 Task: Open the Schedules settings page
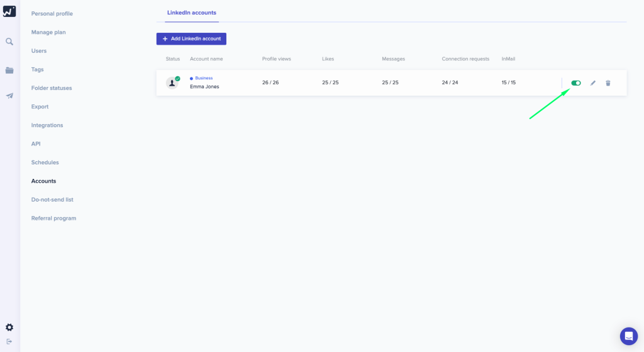[x=45, y=162]
